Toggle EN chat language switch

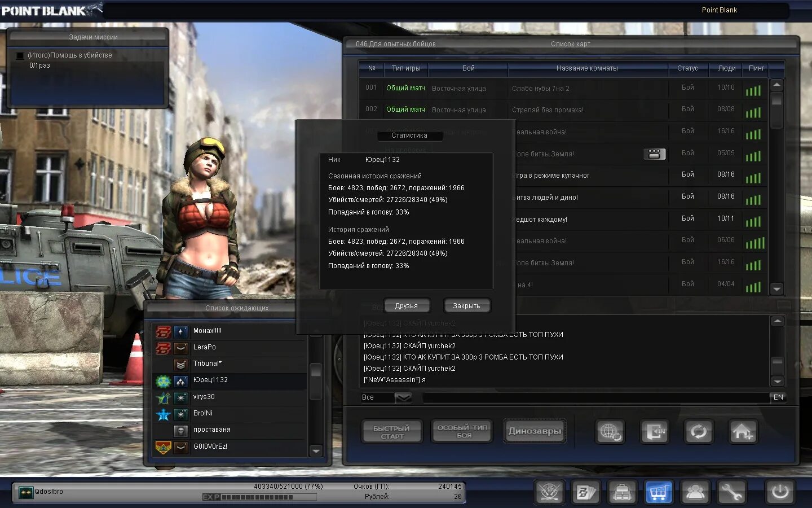click(778, 397)
